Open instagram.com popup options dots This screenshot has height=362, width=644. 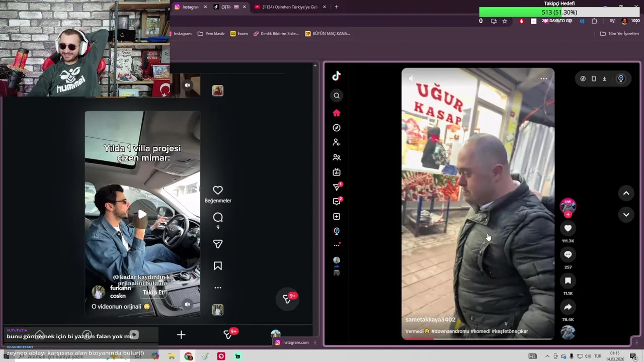click(x=315, y=342)
